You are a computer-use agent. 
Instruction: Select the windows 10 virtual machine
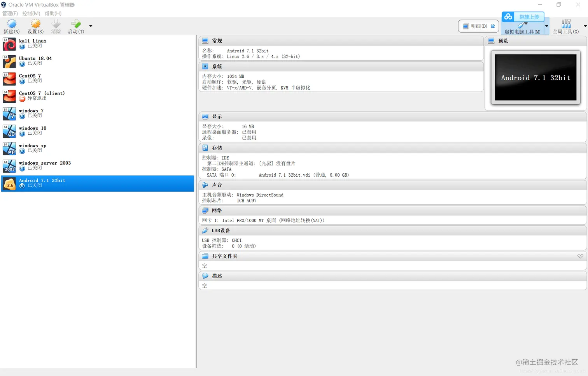pos(98,131)
